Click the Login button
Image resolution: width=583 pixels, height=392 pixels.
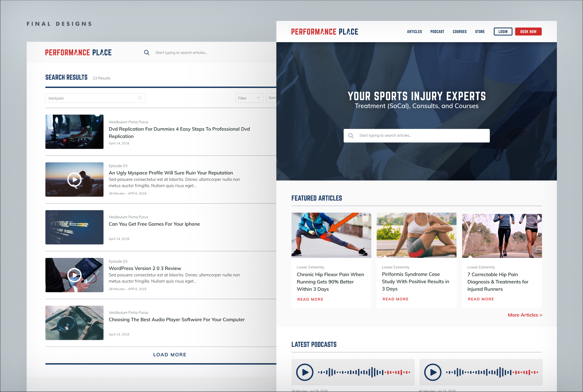503,32
